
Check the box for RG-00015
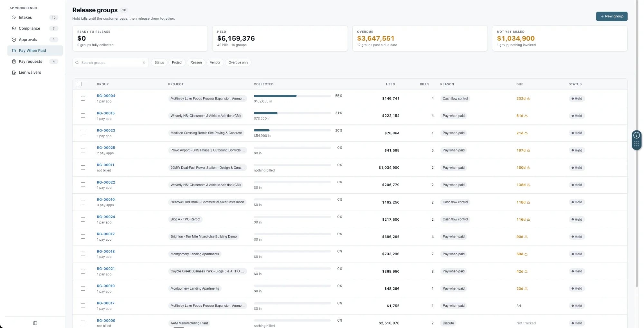[83, 116]
